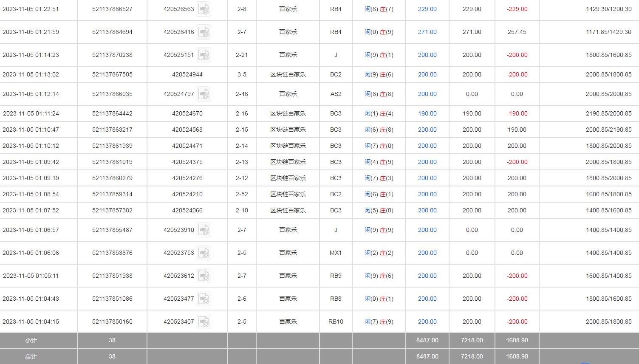Open replay video for round 420523753
639x364 pixels.
point(204,253)
